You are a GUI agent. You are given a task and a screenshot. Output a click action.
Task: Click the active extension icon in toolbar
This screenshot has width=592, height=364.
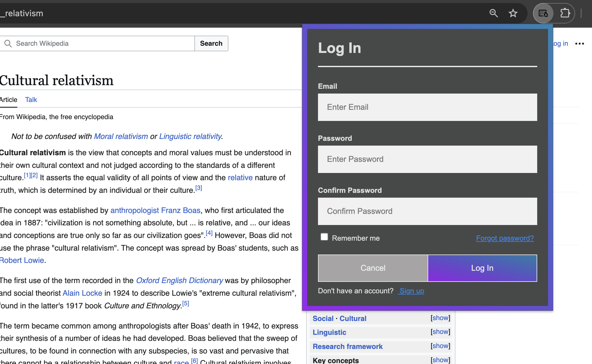coord(543,13)
